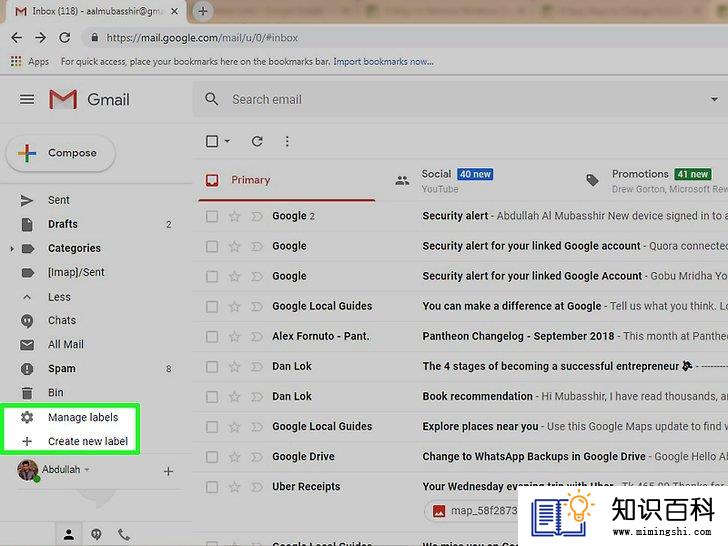Check the Alex Fornuto email checkbox
The image size is (728, 546).
(x=212, y=337)
